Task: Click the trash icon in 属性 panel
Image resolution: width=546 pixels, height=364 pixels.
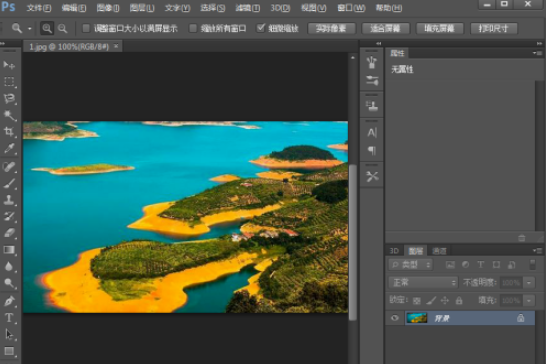Action: pos(521,238)
